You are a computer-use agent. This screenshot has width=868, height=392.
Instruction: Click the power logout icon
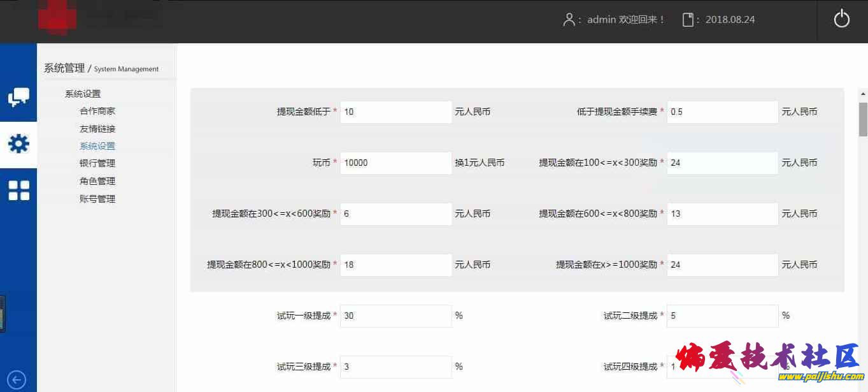click(x=841, y=19)
